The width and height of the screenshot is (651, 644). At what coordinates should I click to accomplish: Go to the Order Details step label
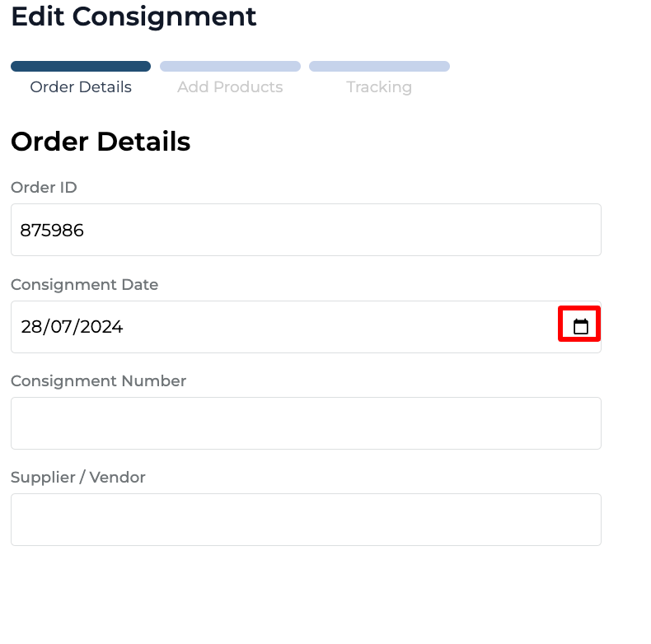point(81,87)
